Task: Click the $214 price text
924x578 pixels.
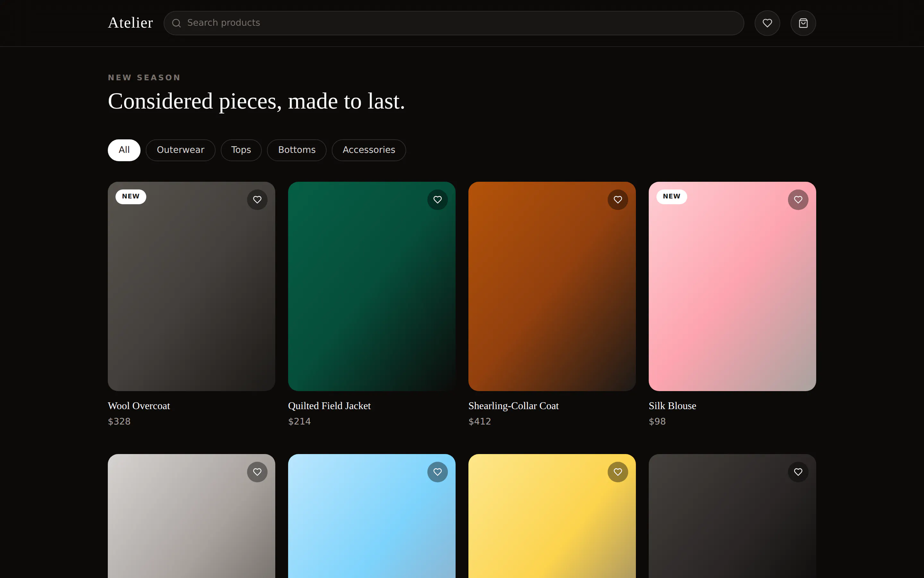Action: point(299,421)
